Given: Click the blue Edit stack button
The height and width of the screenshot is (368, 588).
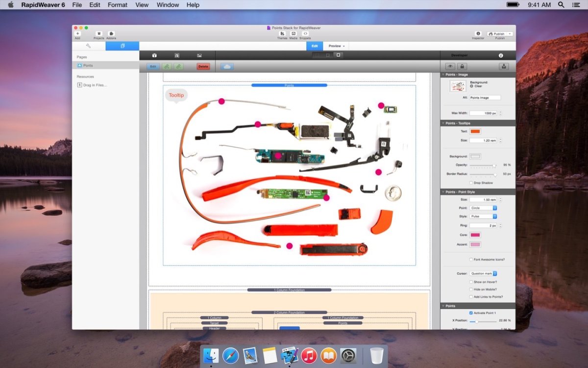Looking at the screenshot, I should [x=153, y=66].
